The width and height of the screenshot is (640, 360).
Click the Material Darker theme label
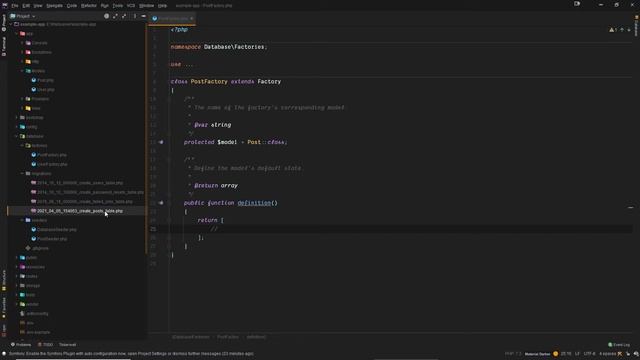click(x=537, y=354)
